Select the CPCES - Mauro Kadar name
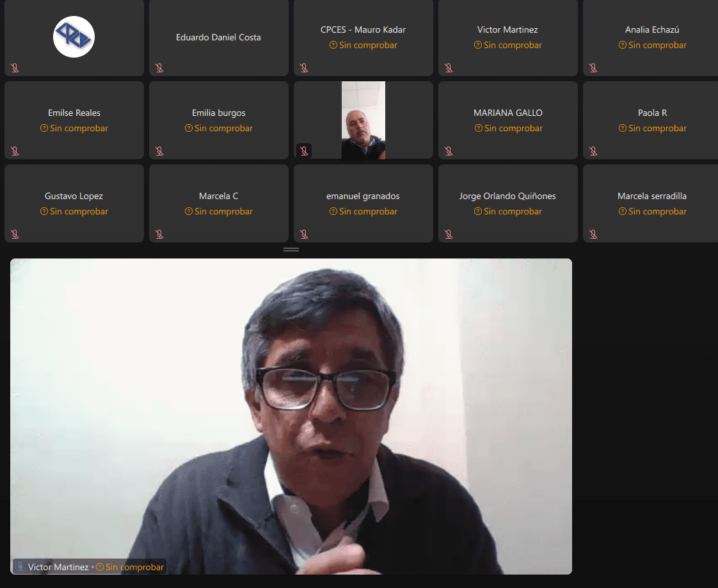Viewport: 718px width, 588px height. pyautogui.click(x=363, y=30)
